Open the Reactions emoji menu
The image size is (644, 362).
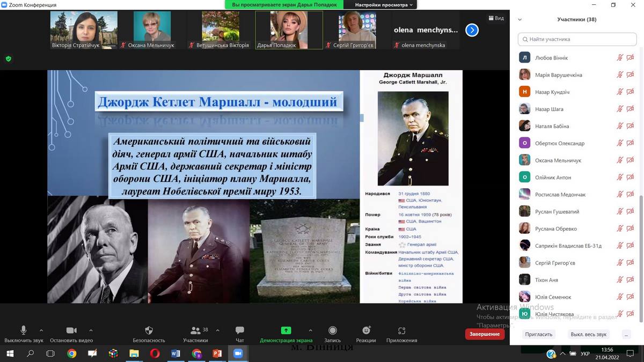click(366, 330)
